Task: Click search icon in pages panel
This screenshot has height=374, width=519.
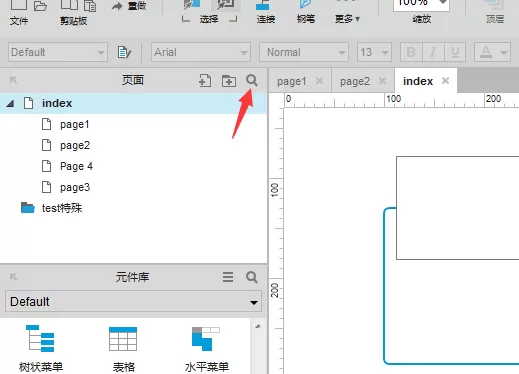Action: [252, 80]
